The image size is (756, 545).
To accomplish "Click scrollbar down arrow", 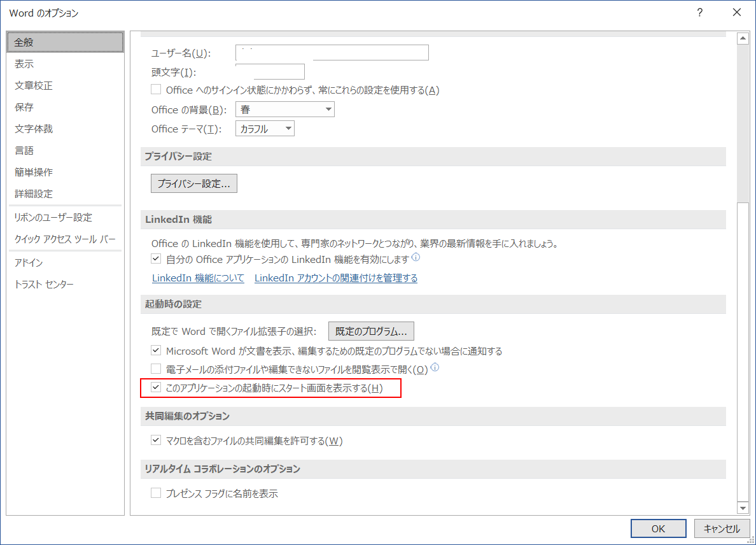I will click(743, 508).
